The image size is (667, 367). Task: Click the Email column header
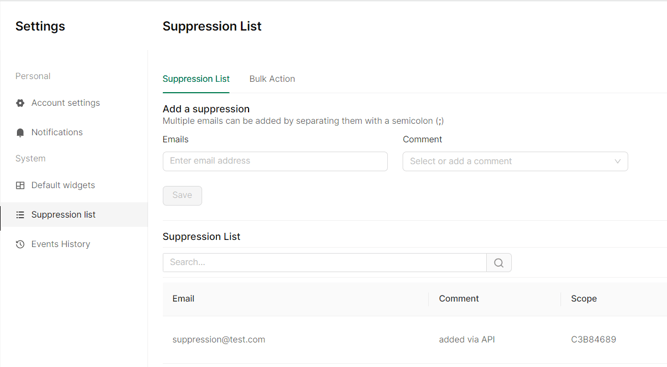[183, 299]
